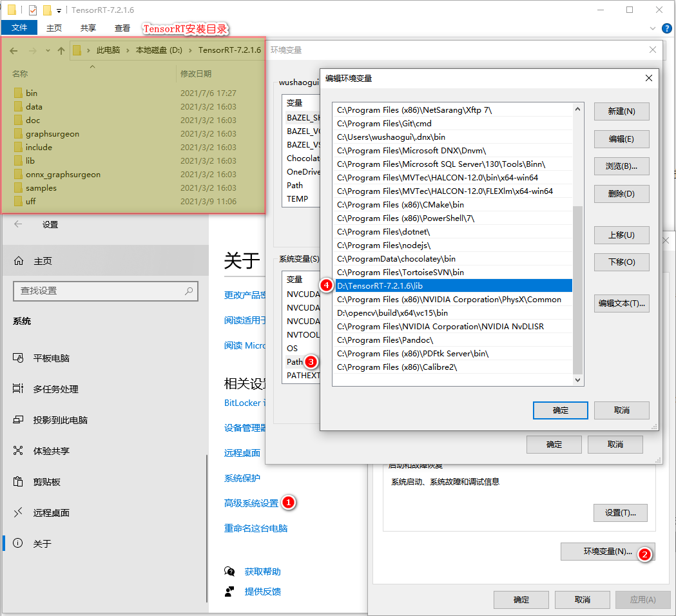Click the 环境变量(N)... button
The image size is (676, 616).
(607, 552)
